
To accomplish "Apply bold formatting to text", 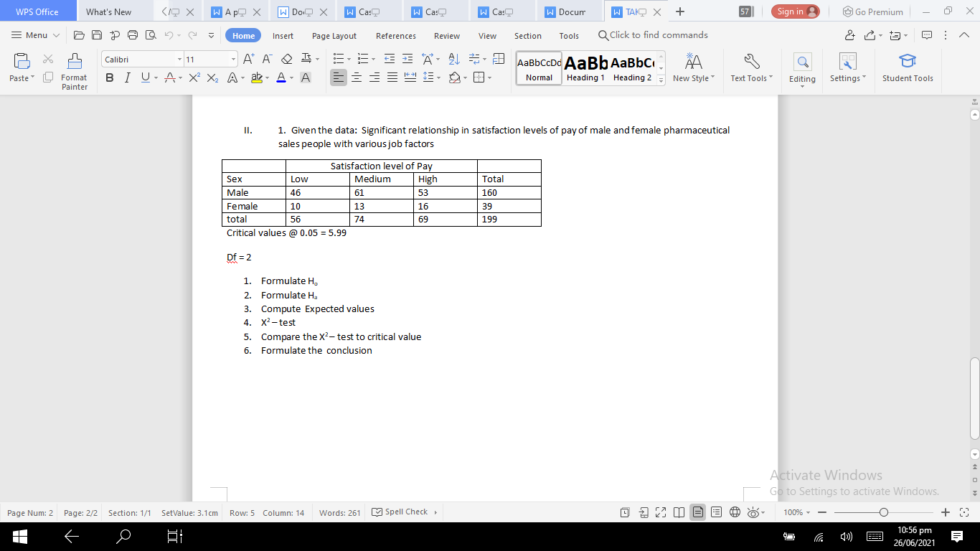I will click(x=109, y=77).
